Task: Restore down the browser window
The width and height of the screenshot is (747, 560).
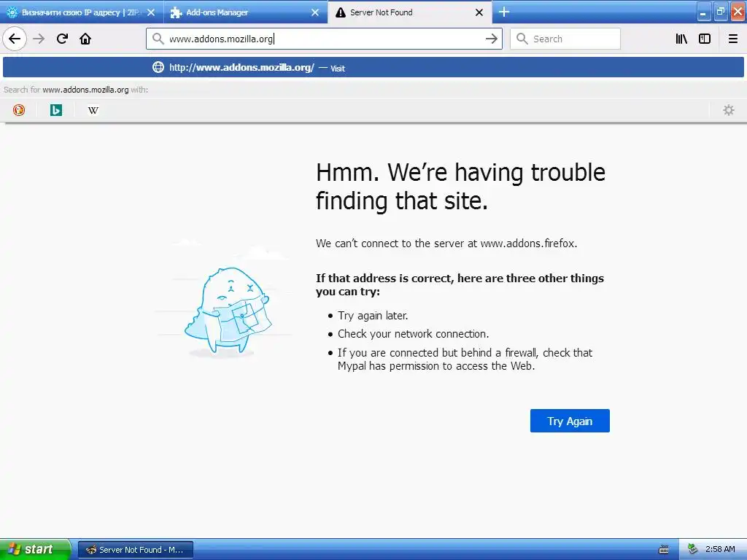Action: tap(720, 12)
